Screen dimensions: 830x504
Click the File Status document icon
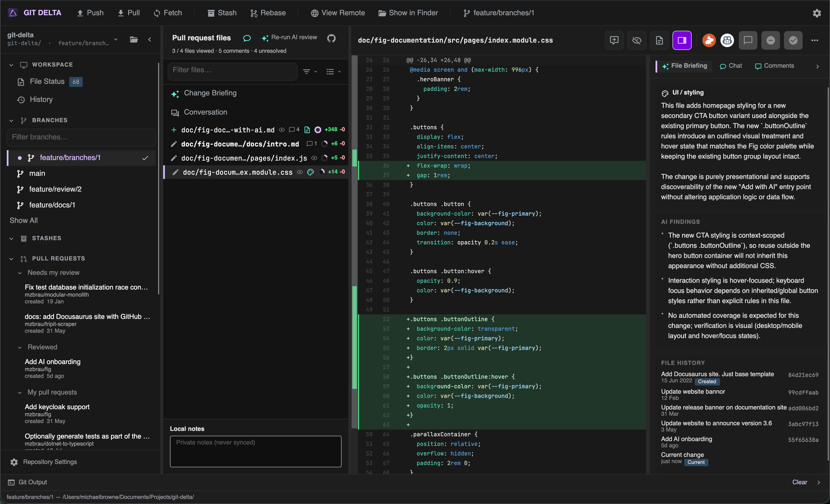pos(21,82)
